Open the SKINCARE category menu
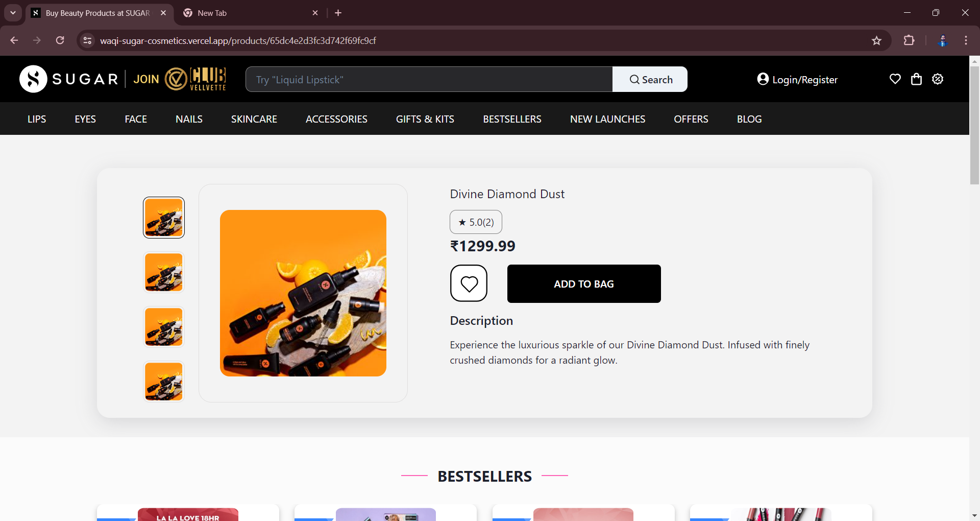980x521 pixels. click(254, 119)
